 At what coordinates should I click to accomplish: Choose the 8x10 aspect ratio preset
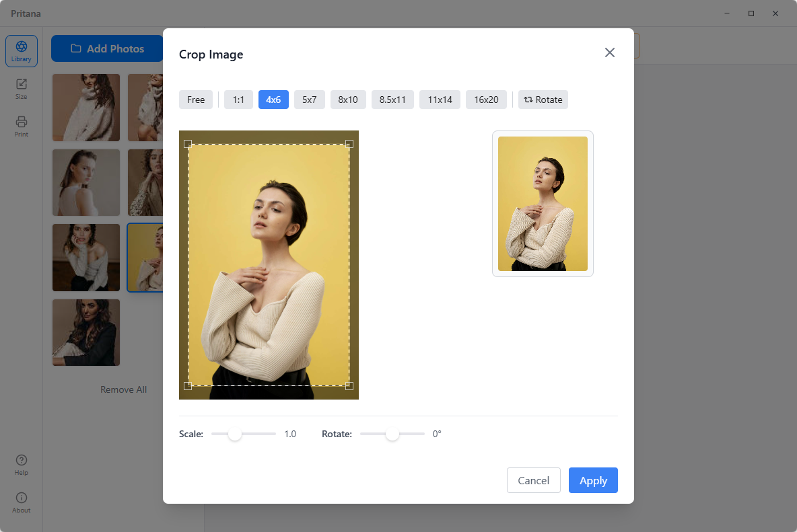click(348, 100)
